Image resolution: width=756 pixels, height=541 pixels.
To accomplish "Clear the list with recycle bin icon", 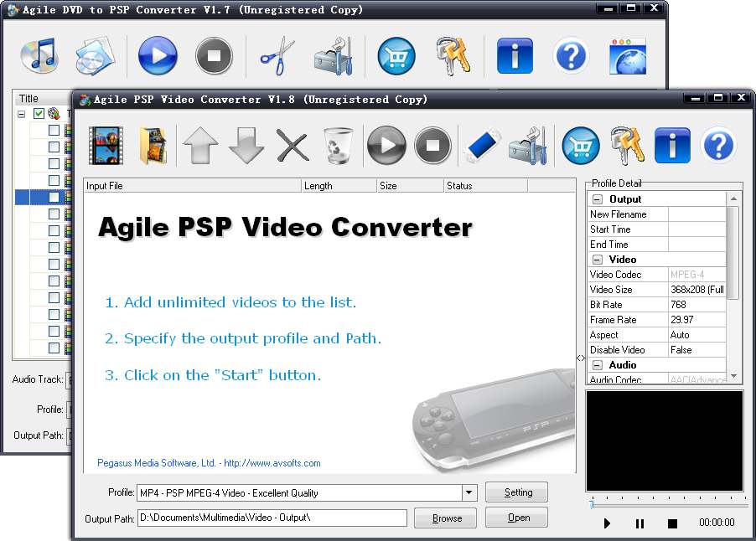I will 338,145.
